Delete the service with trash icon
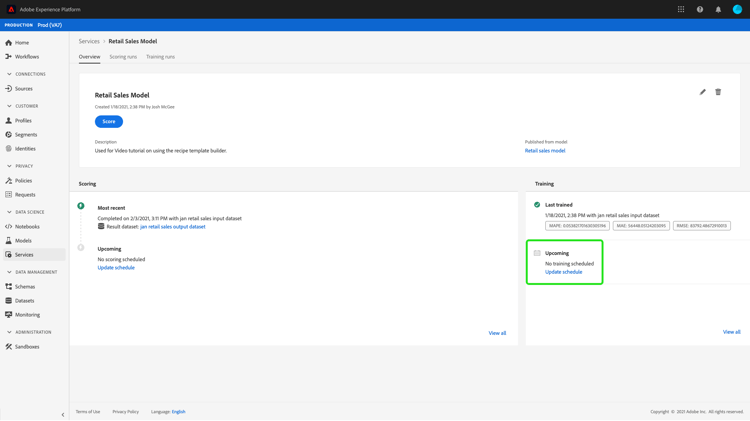The width and height of the screenshot is (750, 421). point(718,92)
